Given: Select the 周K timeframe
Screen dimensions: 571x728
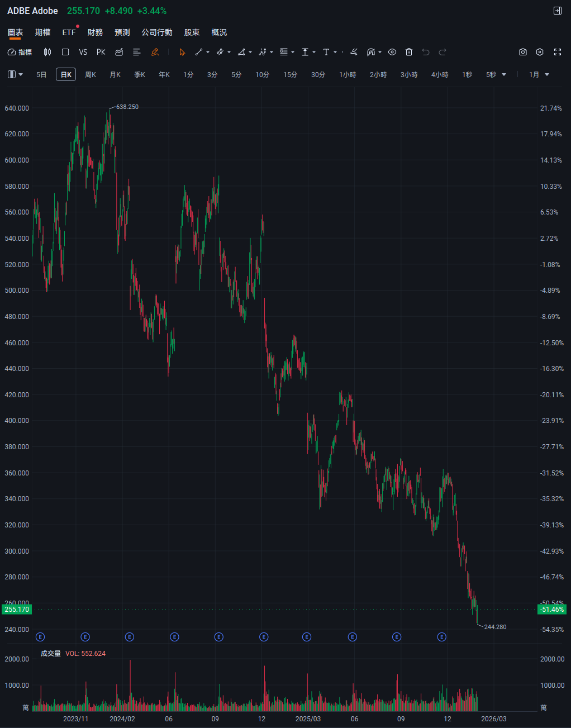Looking at the screenshot, I should click(x=91, y=74).
